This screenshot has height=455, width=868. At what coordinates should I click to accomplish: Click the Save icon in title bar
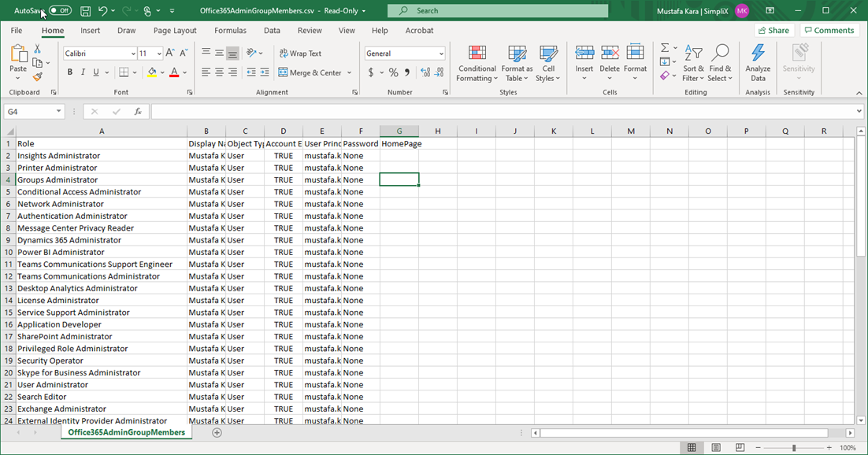pyautogui.click(x=85, y=11)
